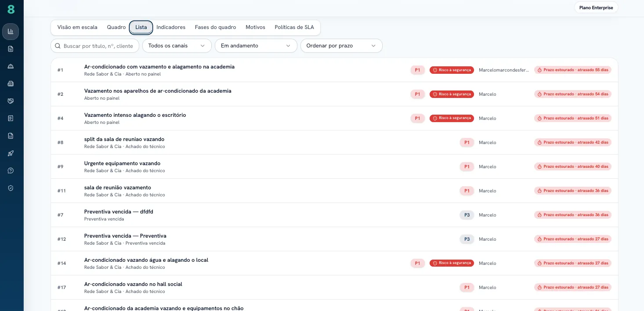
Task: Open the Fases do quadro tab
Action: 215,27
